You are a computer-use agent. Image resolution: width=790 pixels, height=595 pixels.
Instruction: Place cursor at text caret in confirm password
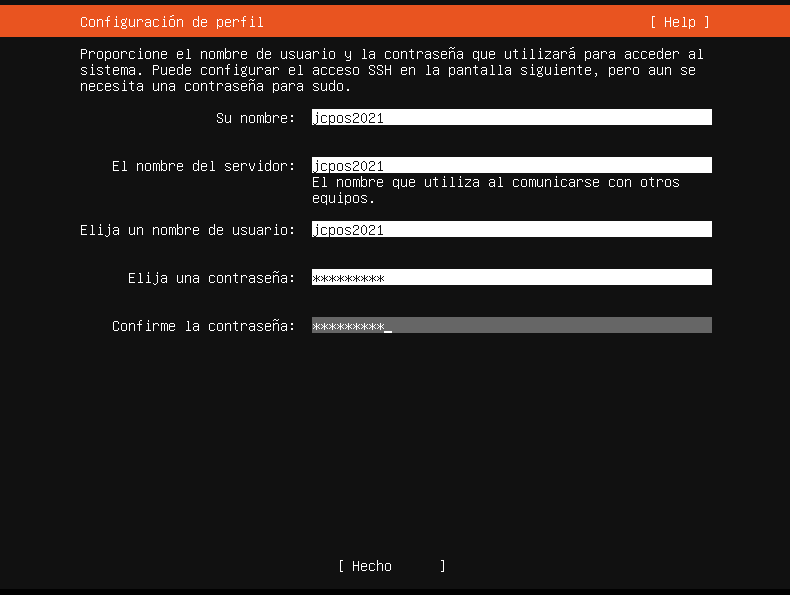click(388, 326)
